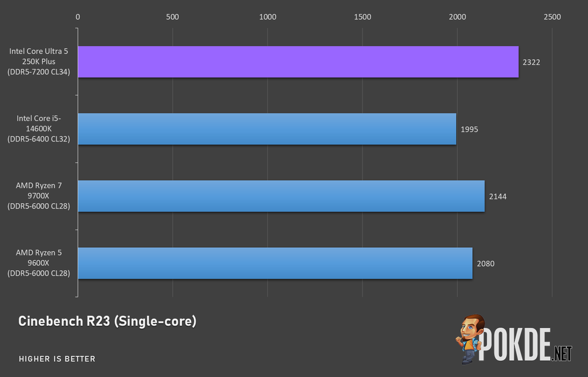Click the AMD Ryzen 5 9600X axis label

[39, 263]
